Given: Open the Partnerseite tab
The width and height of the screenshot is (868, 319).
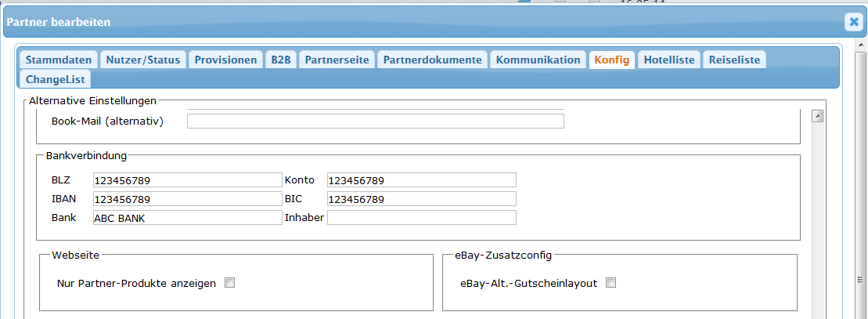Looking at the screenshot, I should coord(337,60).
